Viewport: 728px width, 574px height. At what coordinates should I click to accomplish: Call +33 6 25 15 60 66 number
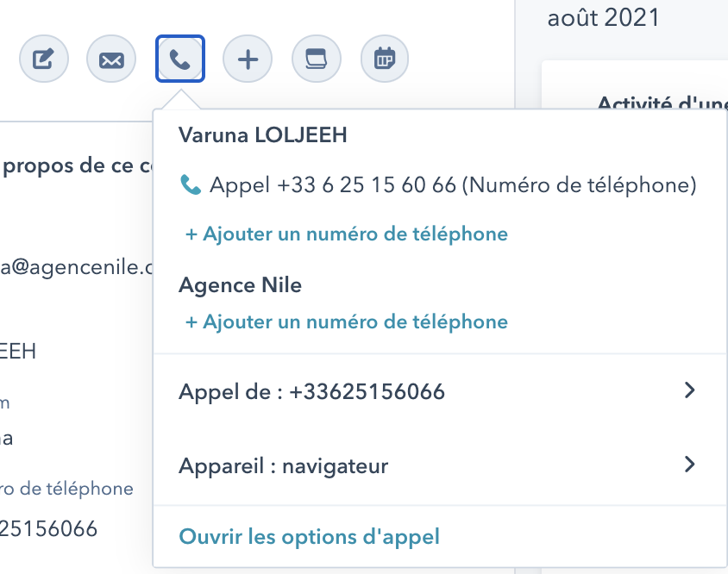coord(439,184)
